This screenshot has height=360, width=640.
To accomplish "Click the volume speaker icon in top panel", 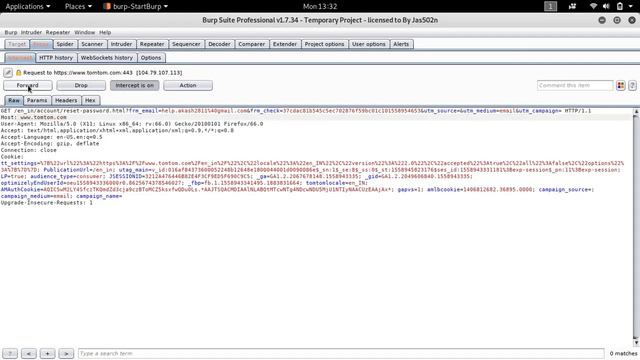I will (x=606, y=6).
